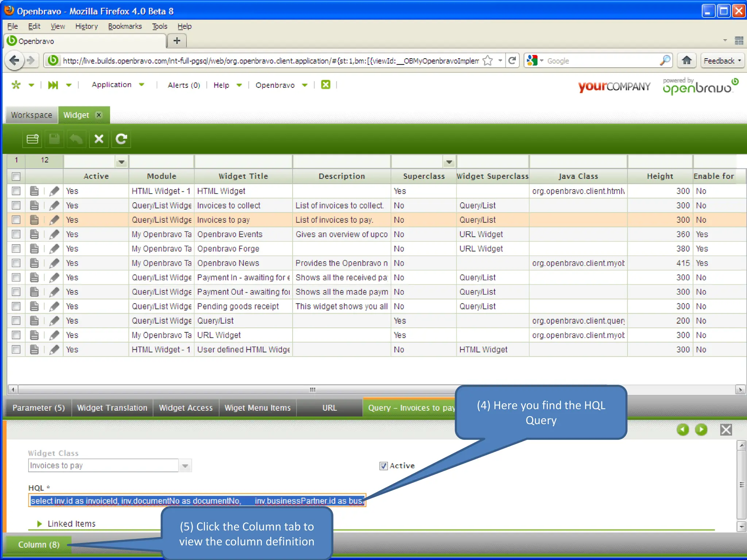This screenshot has width=747, height=560.
Task: Click the quick launch forward icon
Action: (x=53, y=85)
